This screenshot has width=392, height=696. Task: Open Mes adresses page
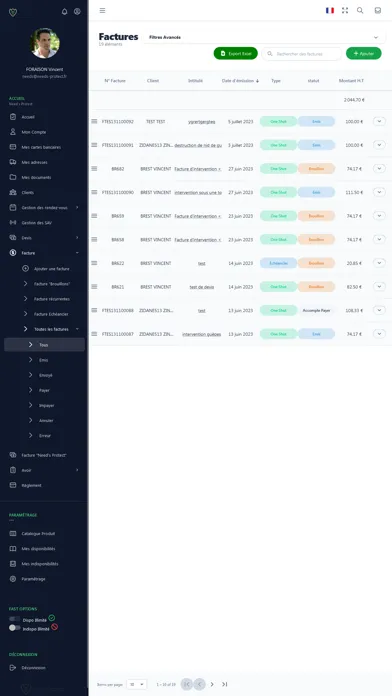(44, 162)
